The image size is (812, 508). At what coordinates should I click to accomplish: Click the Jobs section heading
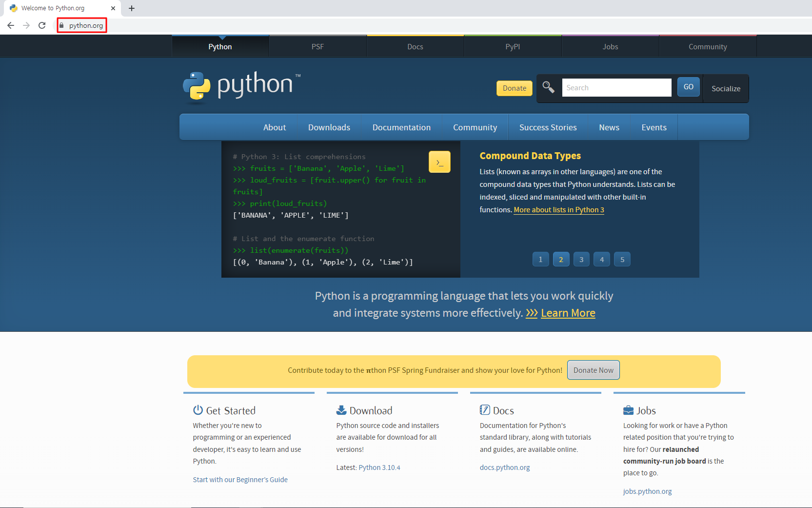point(646,410)
